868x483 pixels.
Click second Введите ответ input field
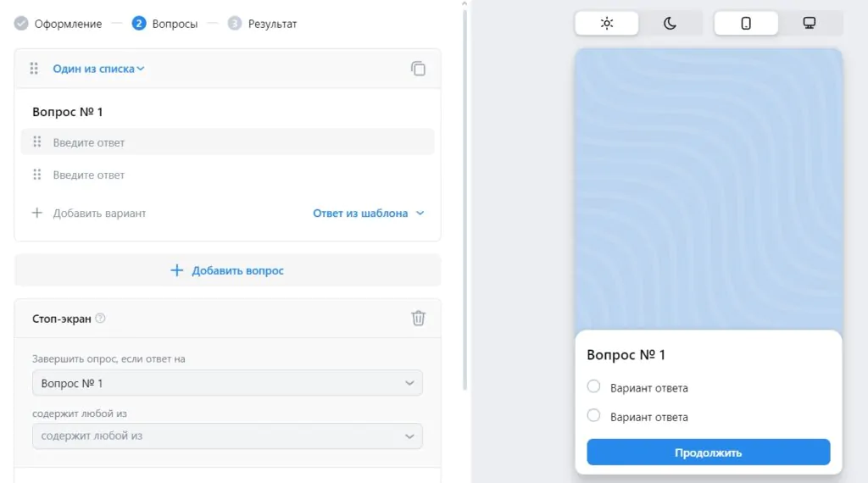tap(227, 175)
